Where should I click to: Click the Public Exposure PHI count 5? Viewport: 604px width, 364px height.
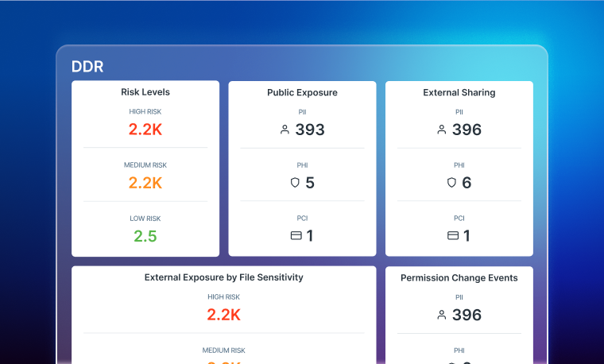pyautogui.click(x=310, y=183)
